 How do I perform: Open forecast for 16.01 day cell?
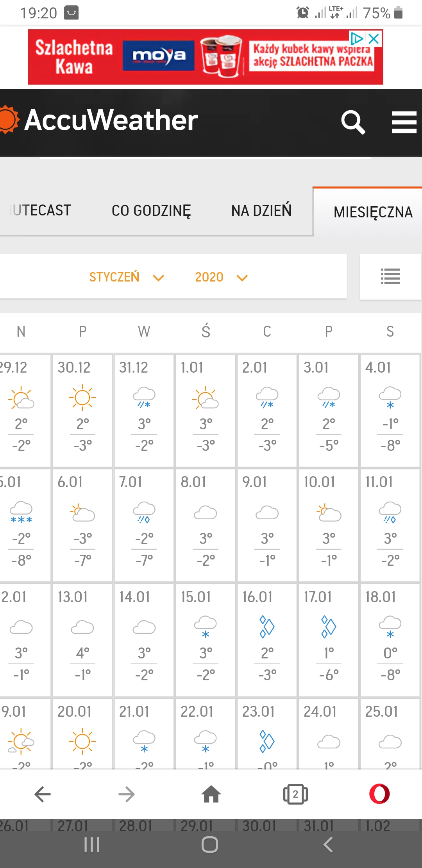point(267,640)
